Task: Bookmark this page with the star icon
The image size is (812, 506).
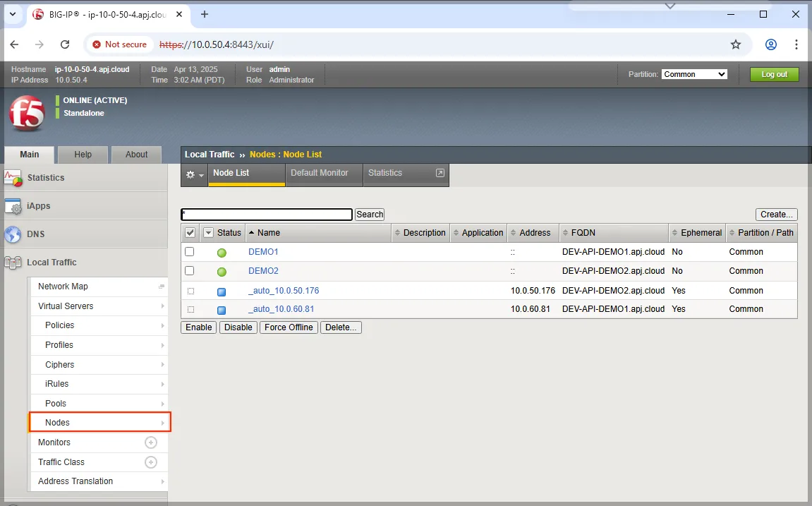Action: point(736,44)
